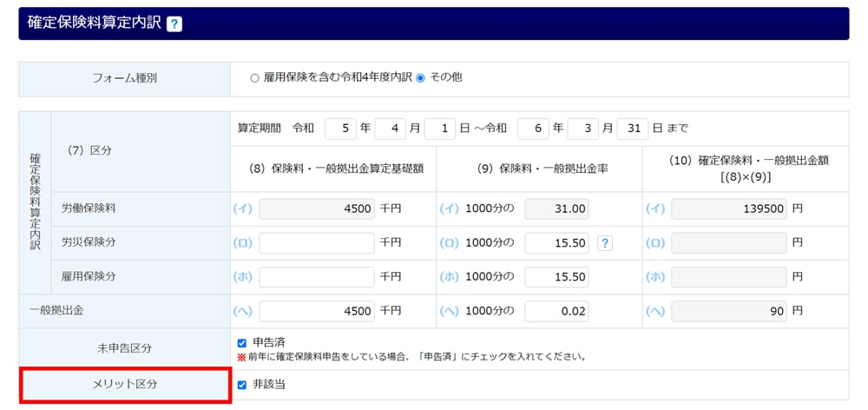868x410 pixels.
Task: Click the end month field showing 3
Action: tap(583, 129)
